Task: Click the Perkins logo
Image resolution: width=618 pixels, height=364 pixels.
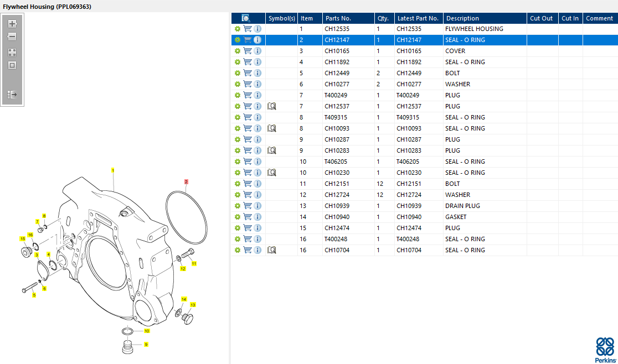Action: [605, 350]
